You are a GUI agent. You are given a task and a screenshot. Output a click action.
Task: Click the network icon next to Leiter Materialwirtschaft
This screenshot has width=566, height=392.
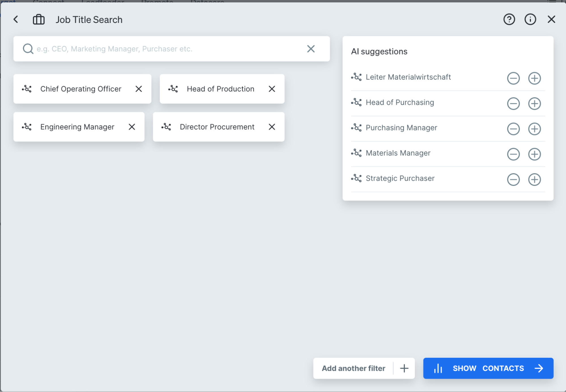[357, 77]
